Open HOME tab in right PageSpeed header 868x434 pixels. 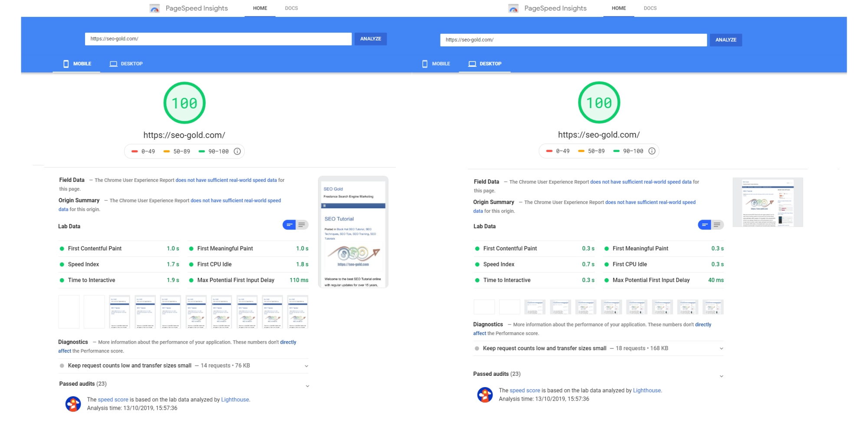click(x=619, y=8)
